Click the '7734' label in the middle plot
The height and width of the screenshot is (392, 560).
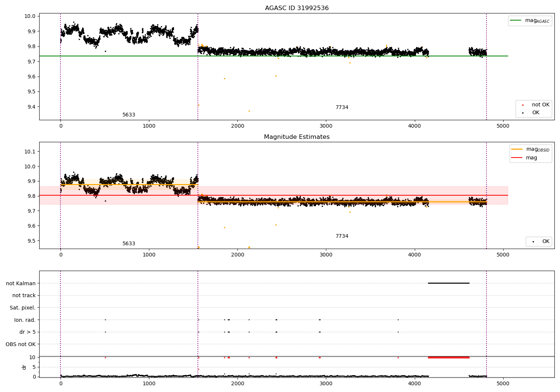point(342,236)
